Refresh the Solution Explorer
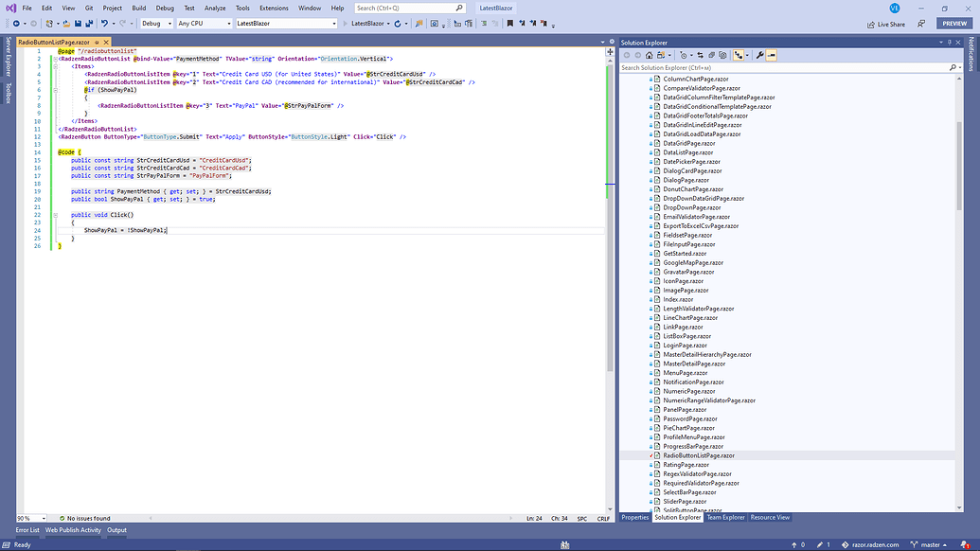 click(711, 55)
